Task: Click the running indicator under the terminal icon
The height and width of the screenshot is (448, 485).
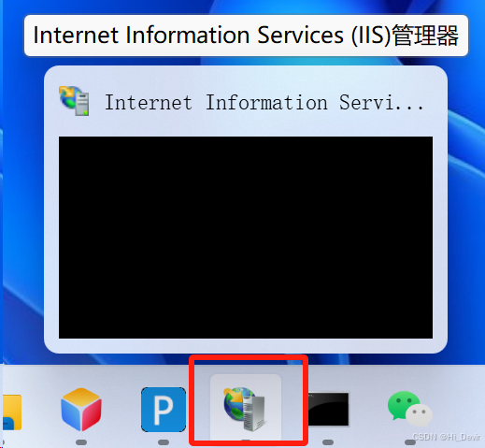Action: click(x=328, y=442)
